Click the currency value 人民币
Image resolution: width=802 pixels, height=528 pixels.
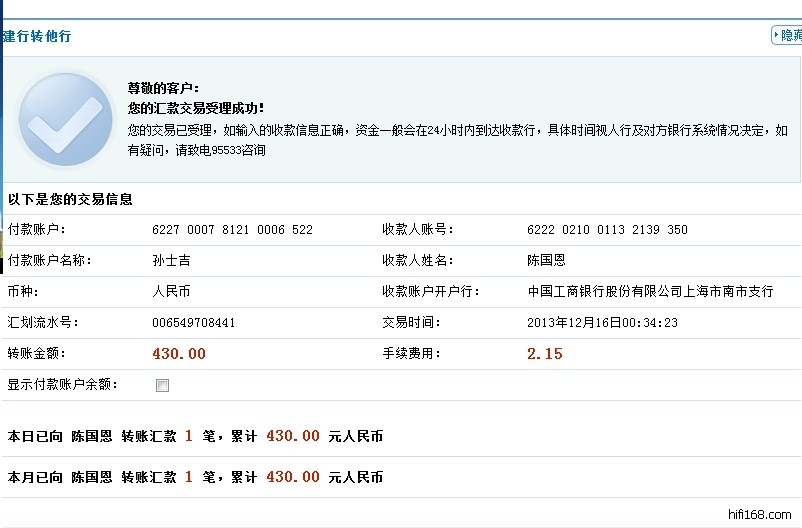tap(171, 292)
